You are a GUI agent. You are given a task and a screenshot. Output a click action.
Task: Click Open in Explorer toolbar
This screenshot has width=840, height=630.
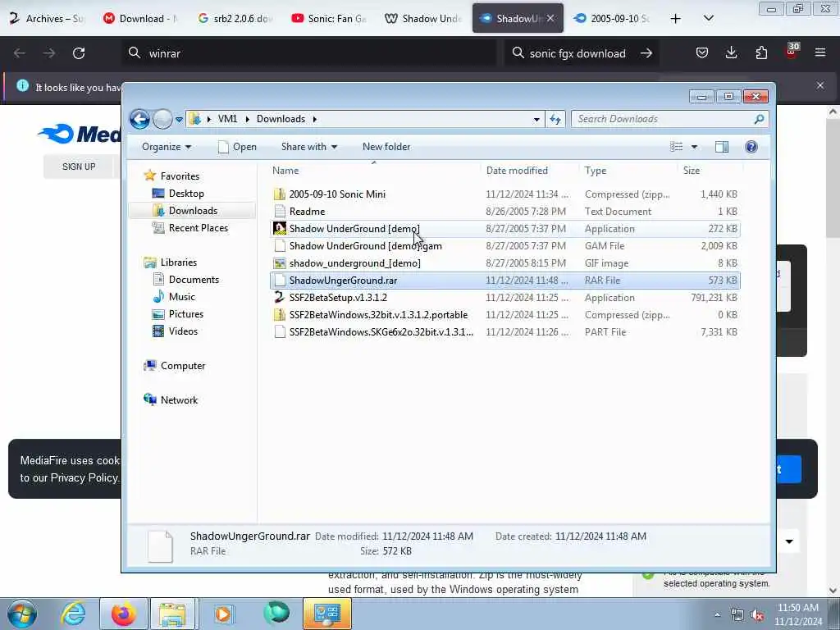point(237,147)
